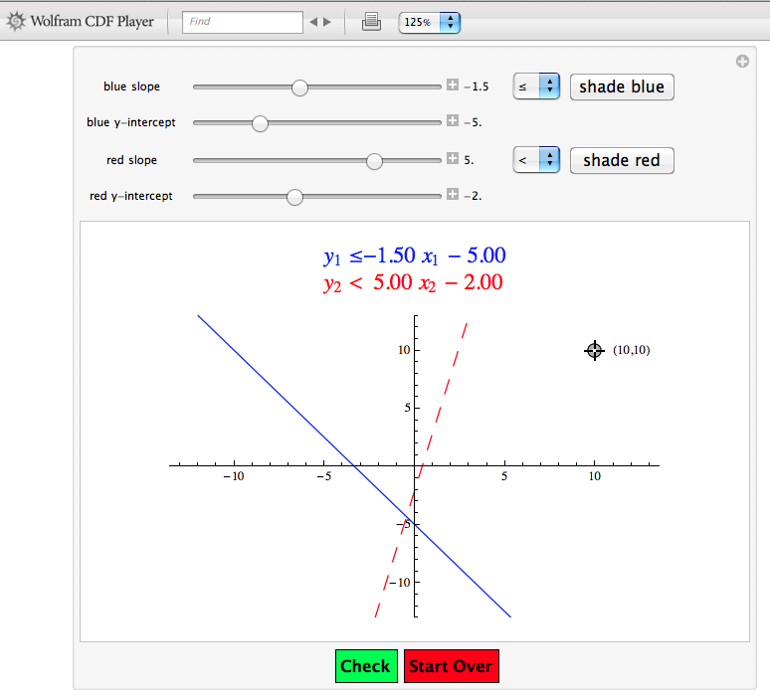Click the green Check button
The width and height of the screenshot is (770, 700).
[366, 666]
